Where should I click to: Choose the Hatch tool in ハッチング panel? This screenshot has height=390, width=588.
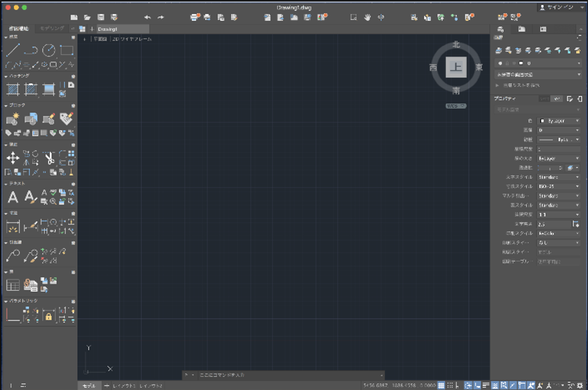click(x=13, y=89)
